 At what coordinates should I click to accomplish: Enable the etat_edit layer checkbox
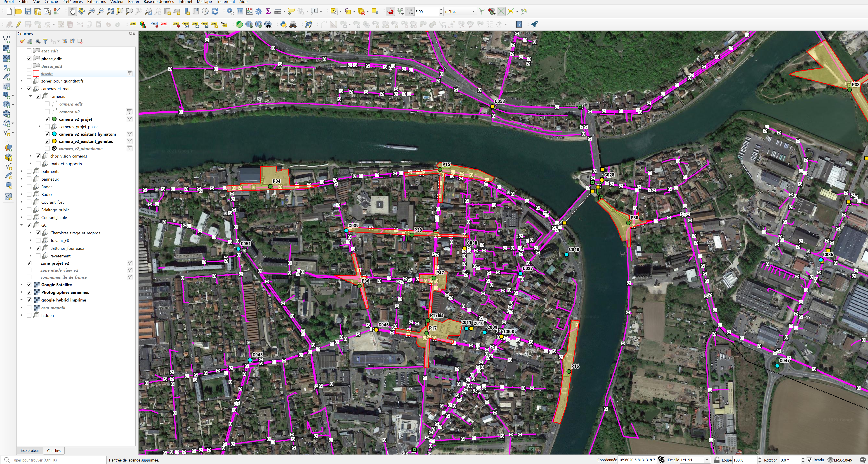pyautogui.click(x=29, y=51)
